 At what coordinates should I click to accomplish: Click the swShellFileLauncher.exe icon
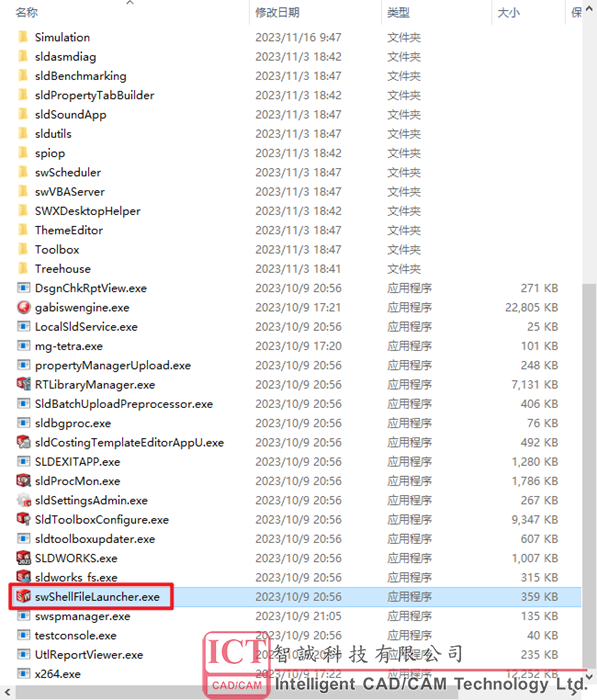[x=23, y=596]
